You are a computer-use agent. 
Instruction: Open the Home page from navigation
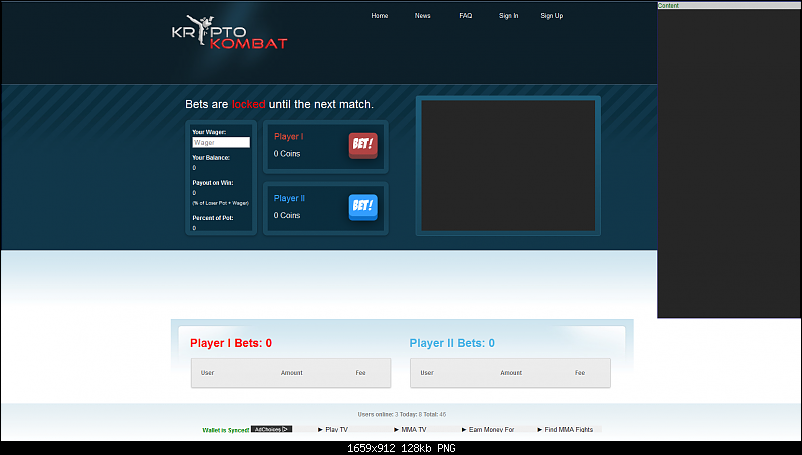click(x=380, y=16)
